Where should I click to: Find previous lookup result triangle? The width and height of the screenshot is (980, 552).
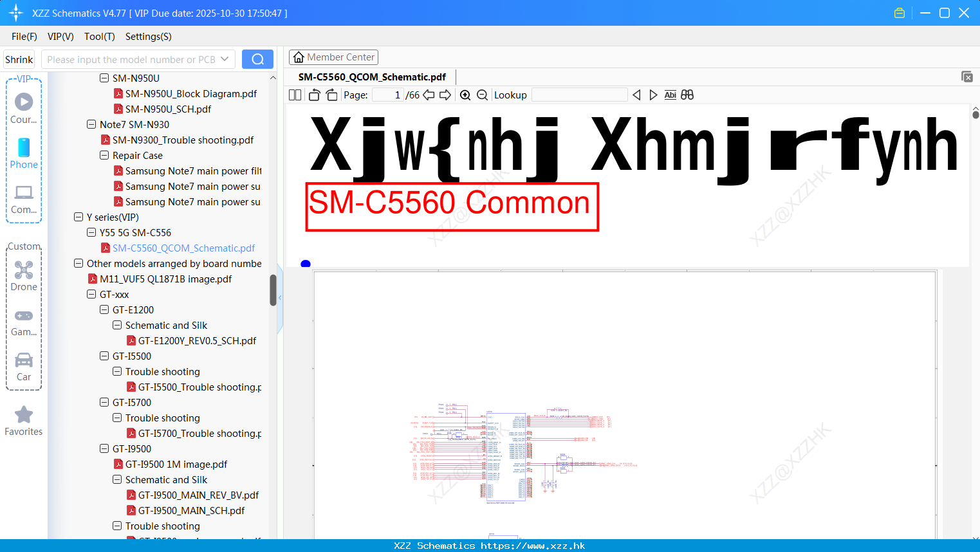coord(636,95)
